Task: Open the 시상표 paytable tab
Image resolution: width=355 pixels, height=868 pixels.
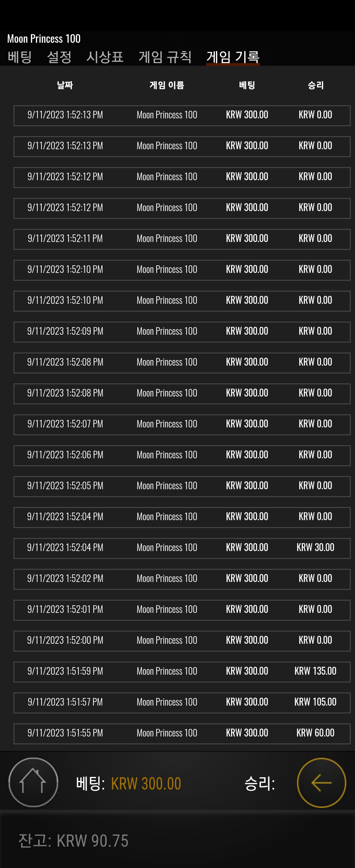Action: click(x=105, y=57)
